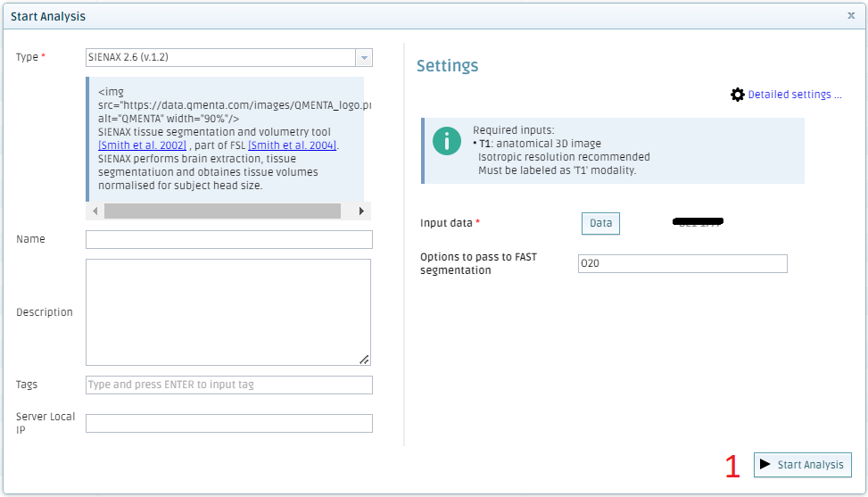Image resolution: width=868 pixels, height=497 pixels.
Task: Click the Settings heading
Action: pyautogui.click(x=447, y=66)
